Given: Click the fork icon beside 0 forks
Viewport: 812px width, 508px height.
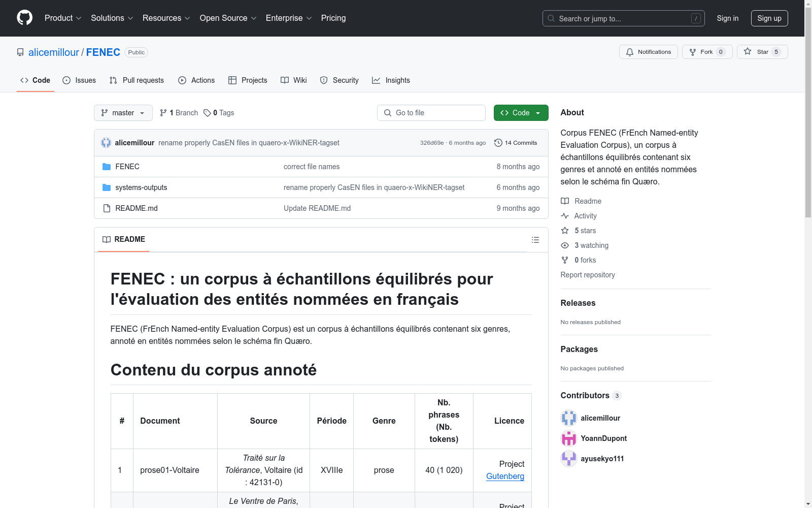Looking at the screenshot, I should pos(565,260).
